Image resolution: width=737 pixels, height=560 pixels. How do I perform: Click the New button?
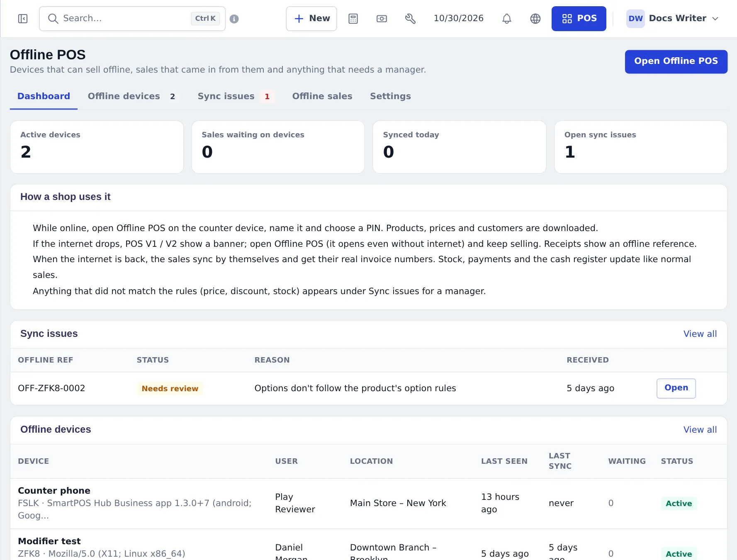pos(311,19)
